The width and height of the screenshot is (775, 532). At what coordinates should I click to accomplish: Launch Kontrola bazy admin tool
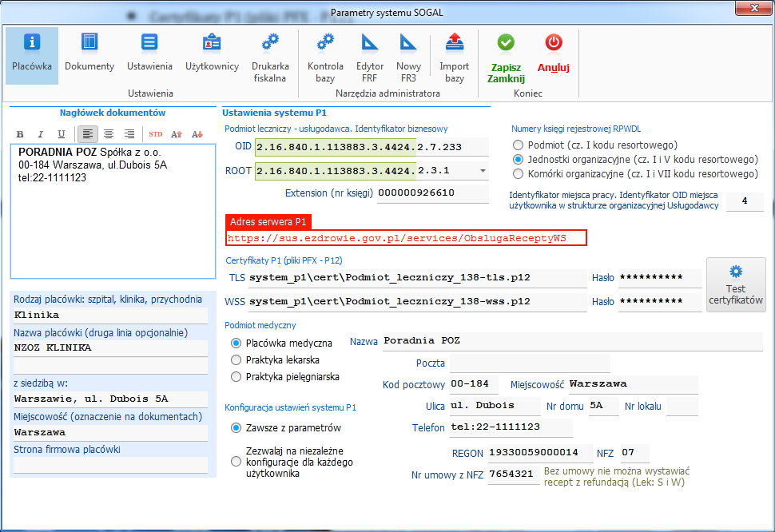(325, 56)
